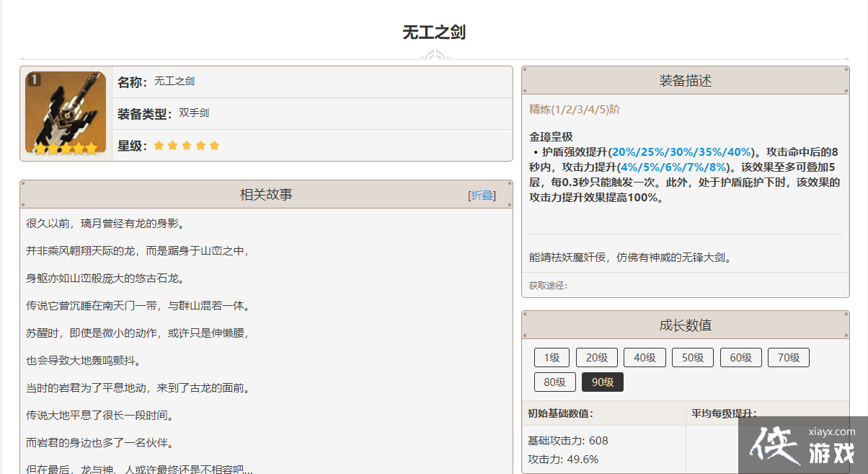This screenshot has width=868, height=474.
Task: Collapse the 相关故事 section via 折叠
Action: (482, 195)
